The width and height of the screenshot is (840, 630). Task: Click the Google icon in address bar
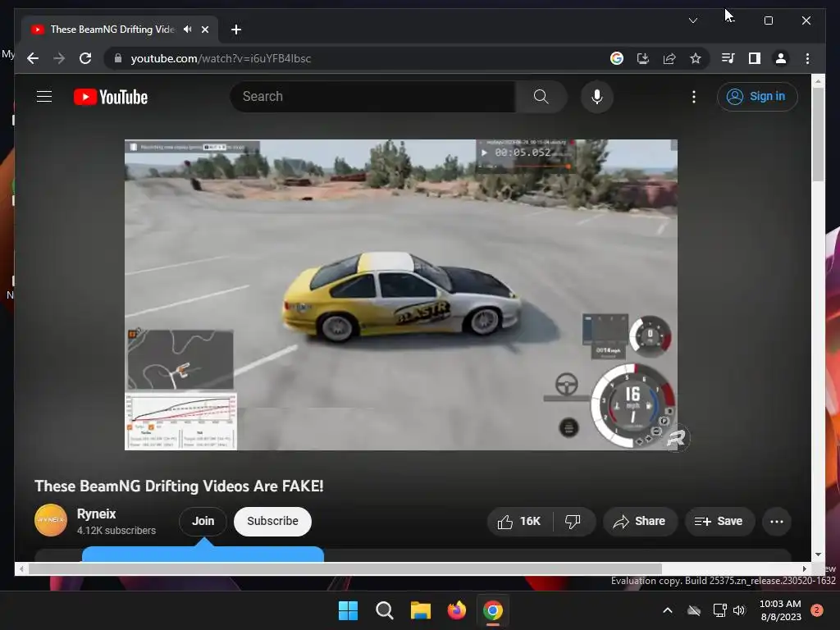(x=617, y=58)
